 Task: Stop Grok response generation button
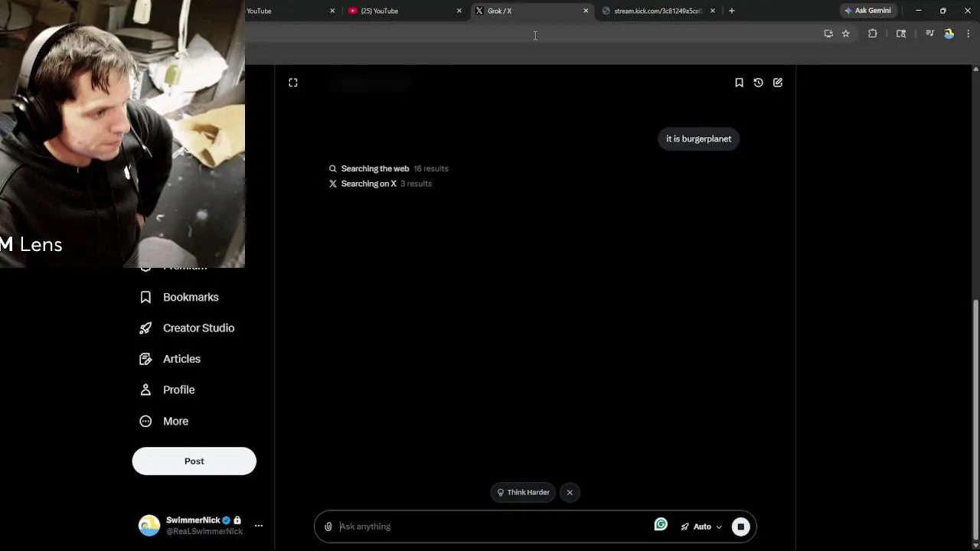pyautogui.click(x=740, y=527)
